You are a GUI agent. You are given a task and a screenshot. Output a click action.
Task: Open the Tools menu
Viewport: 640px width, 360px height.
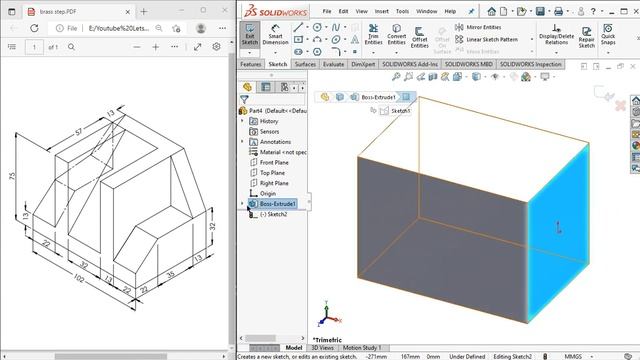[x=402, y=11]
